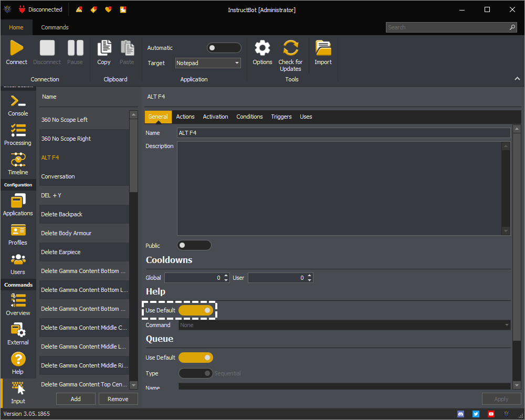The width and height of the screenshot is (525, 420).
Task: Switch to the Uses tab
Action: pos(306,117)
